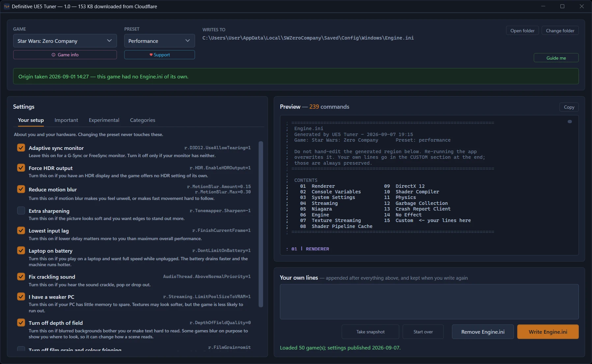Disable Turn off depth of field checkbox
This screenshot has width=592, height=364.
click(x=21, y=322)
